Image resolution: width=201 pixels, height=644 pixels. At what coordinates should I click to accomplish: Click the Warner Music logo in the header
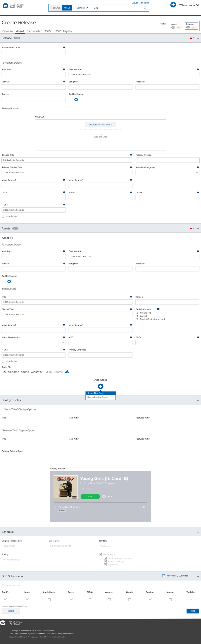pyautogui.click(x=5, y=6)
